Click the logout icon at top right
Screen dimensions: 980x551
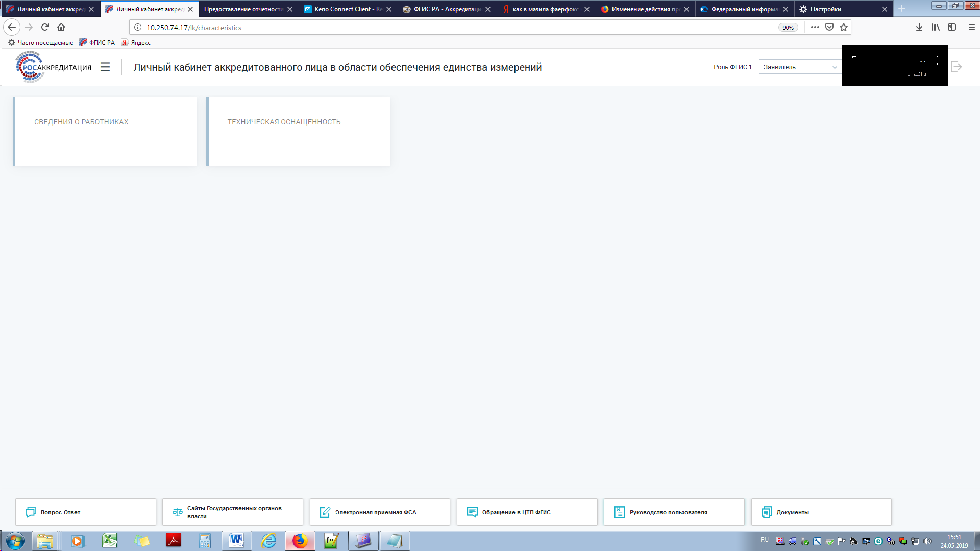click(957, 67)
